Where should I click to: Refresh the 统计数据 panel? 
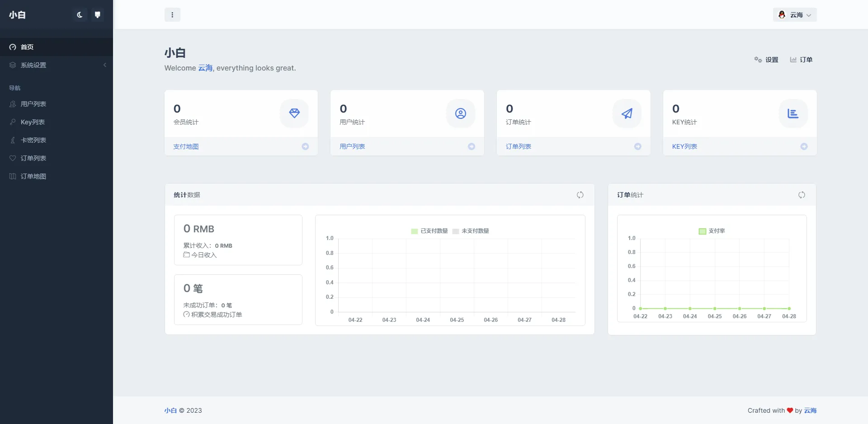580,195
